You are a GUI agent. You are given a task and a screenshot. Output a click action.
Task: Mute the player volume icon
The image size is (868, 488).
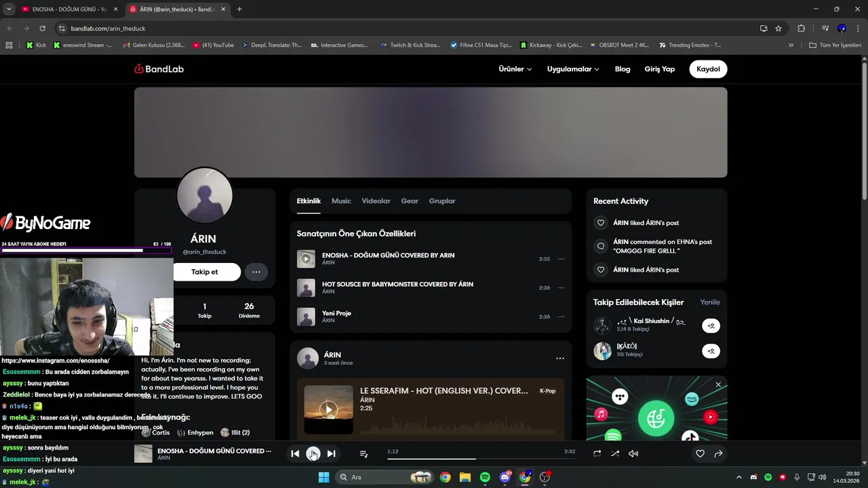[633, 453]
